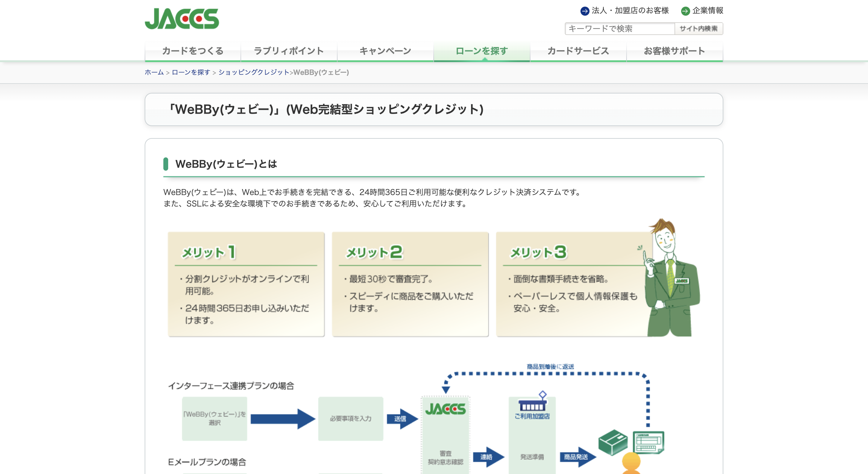Click the JACCS logo in the flow diagram

[x=445, y=409]
